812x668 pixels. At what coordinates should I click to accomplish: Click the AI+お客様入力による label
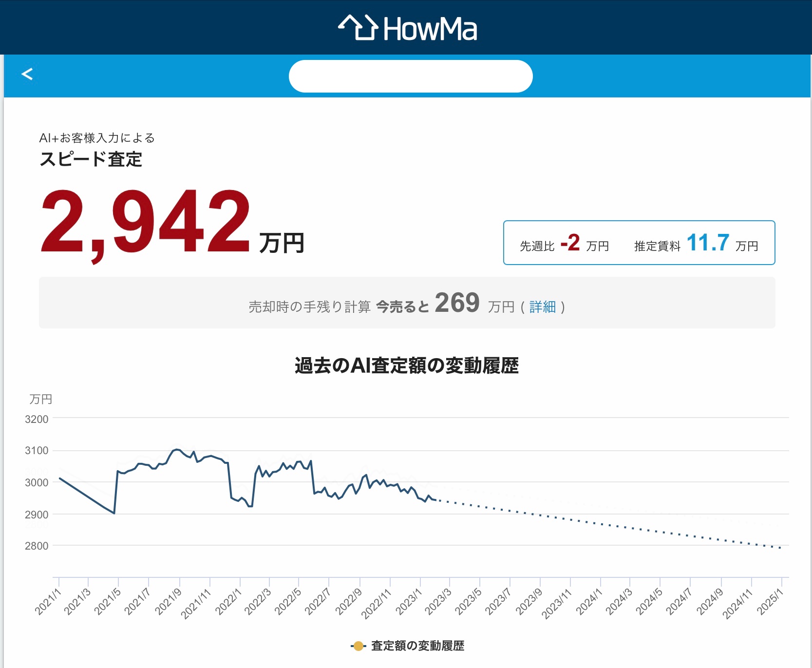click(97, 138)
